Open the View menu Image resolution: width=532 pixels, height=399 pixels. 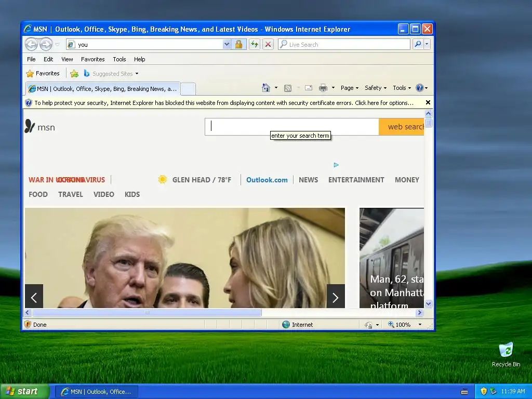[67, 59]
